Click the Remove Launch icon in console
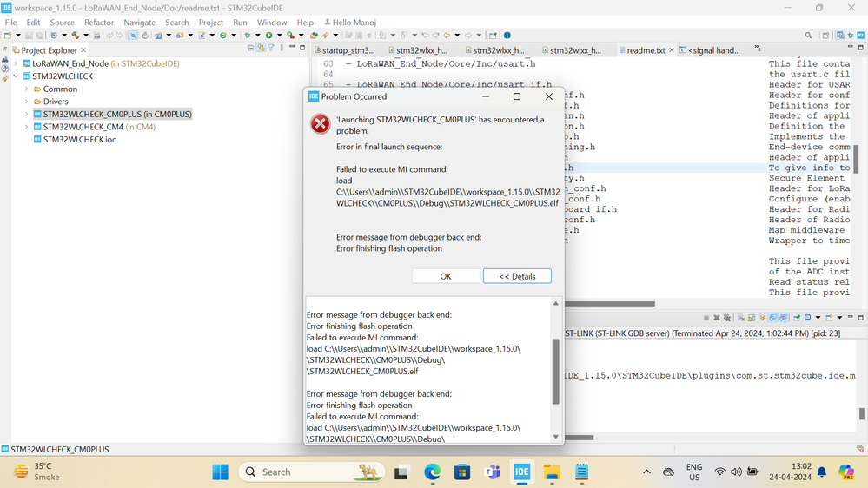868x488 pixels. coord(717,318)
